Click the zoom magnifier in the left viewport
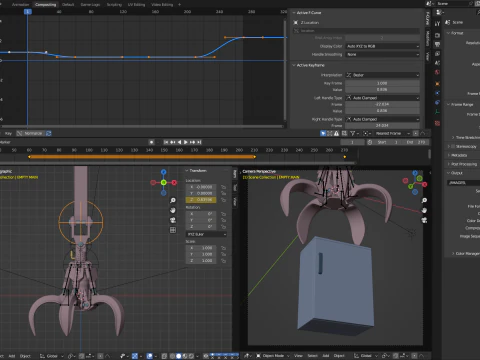 173,200
